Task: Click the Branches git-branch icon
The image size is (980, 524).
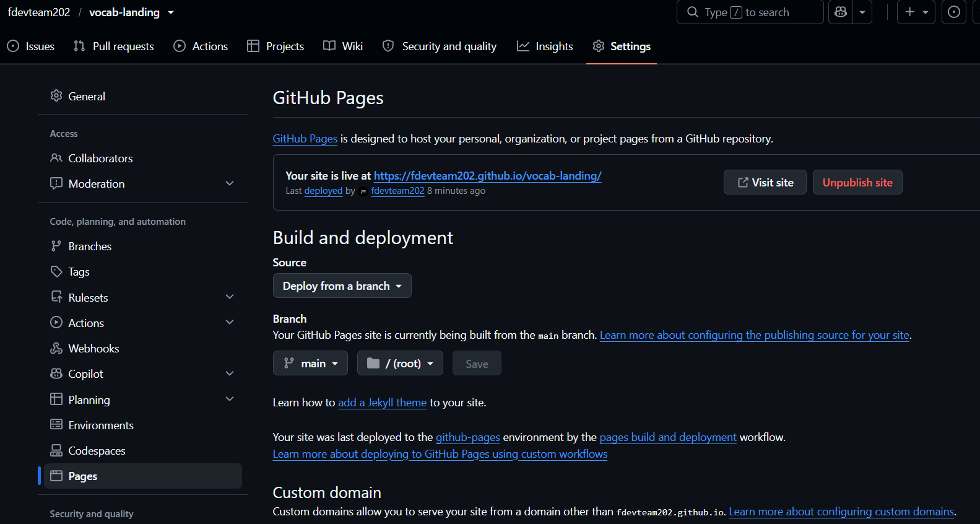Action: coord(56,246)
